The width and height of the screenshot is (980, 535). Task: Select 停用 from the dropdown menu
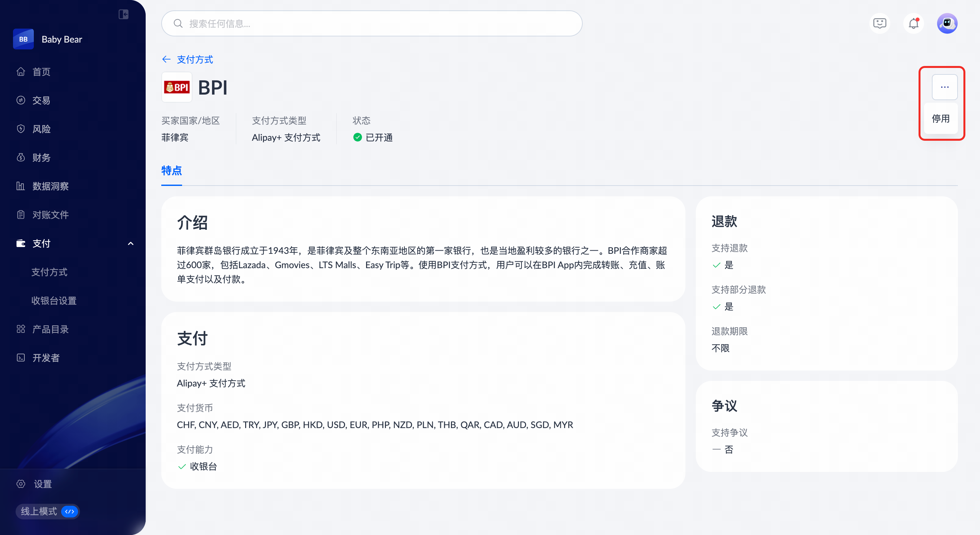coord(940,119)
